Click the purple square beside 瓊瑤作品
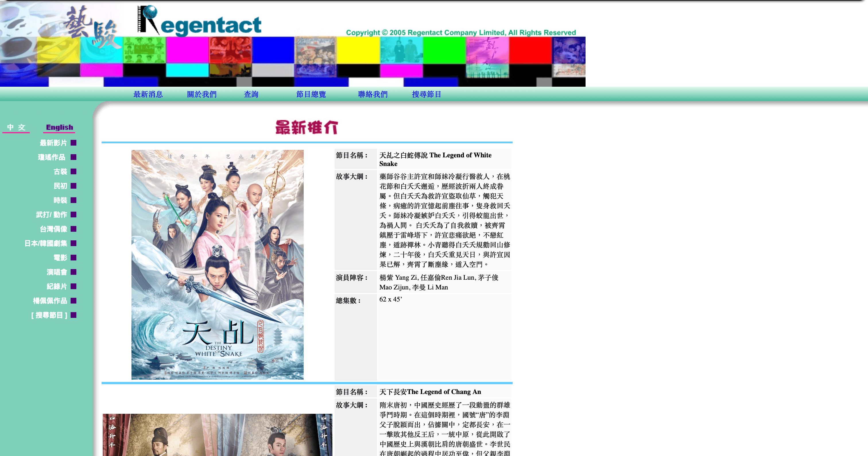 point(74,157)
